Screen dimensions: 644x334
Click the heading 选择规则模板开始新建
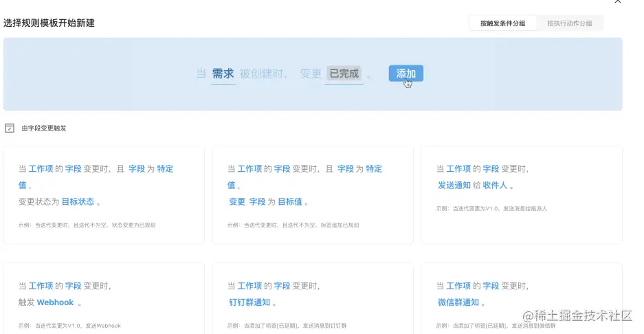pyautogui.click(x=49, y=23)
